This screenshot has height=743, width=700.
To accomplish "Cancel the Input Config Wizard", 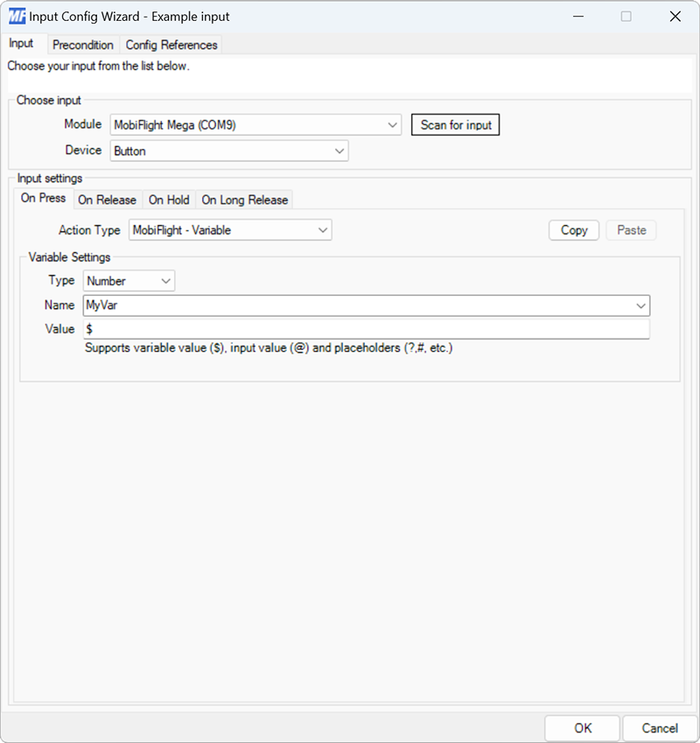I will 659,728.
